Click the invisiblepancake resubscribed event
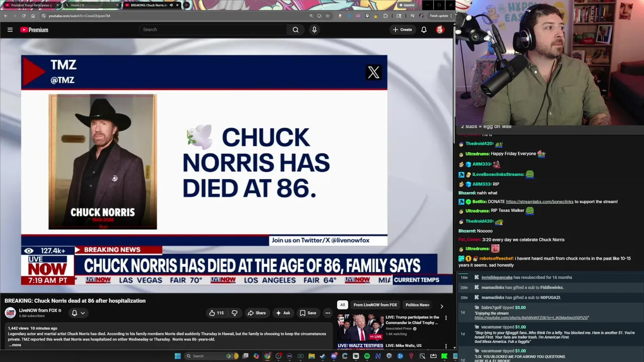The height and width of the screenshot is (362, 644). 527,278
